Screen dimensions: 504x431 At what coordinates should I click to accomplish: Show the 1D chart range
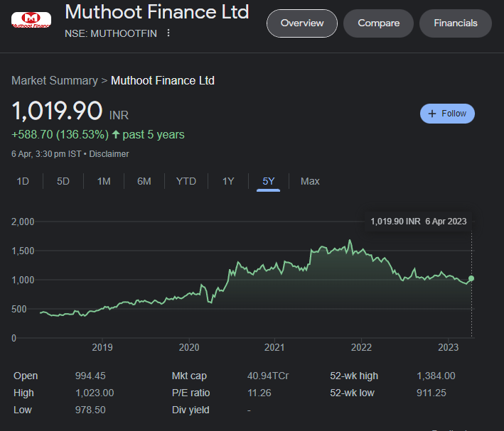(23, 181)
